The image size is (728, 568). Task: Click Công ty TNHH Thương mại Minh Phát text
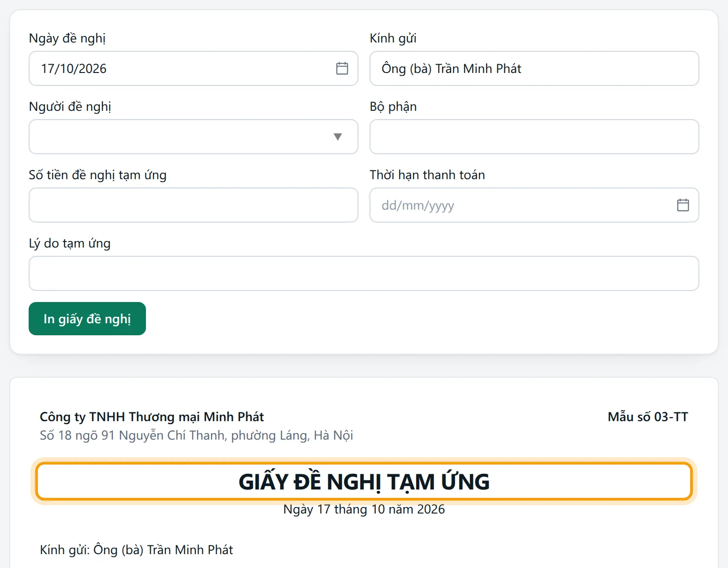pyautogui.click(x=152, y=417)
